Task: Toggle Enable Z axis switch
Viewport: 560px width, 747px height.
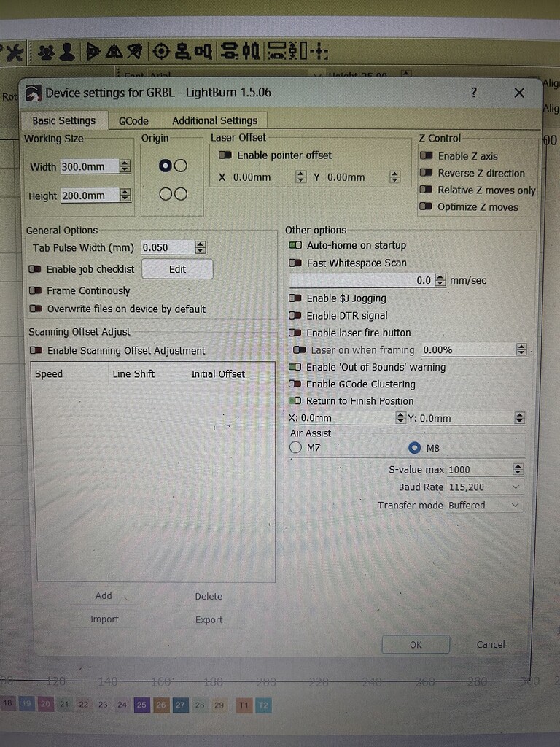Action: (x=426, y=156)
